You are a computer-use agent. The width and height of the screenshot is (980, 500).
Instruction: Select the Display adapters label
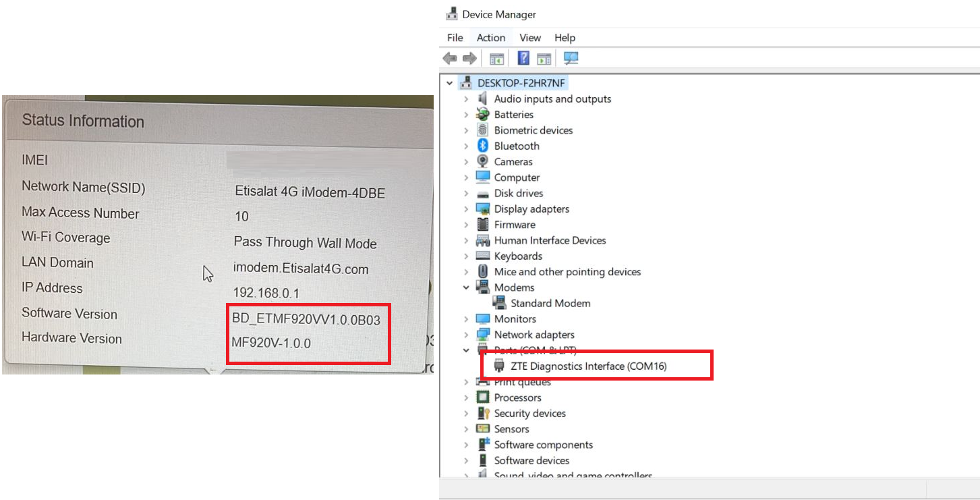[x=531, y=209]
